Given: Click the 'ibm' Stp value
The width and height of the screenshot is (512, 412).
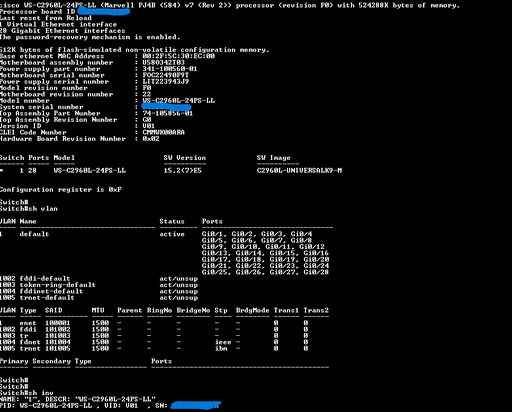Looking at the screenshot, I should pos(221,348).
